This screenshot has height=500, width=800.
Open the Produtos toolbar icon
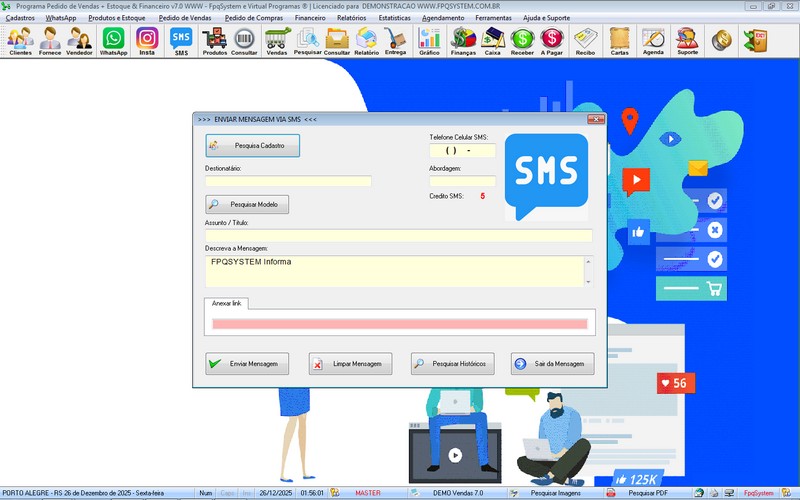click(215, 41)
